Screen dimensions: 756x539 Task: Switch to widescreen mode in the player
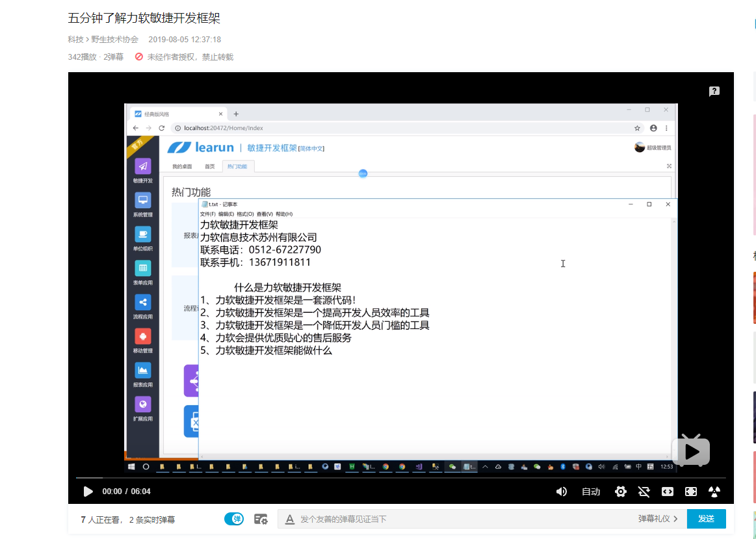click(x=668, y=492)
